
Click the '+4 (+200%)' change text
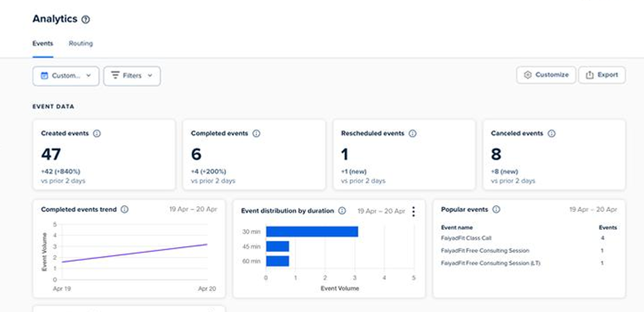tap(208, 171)
